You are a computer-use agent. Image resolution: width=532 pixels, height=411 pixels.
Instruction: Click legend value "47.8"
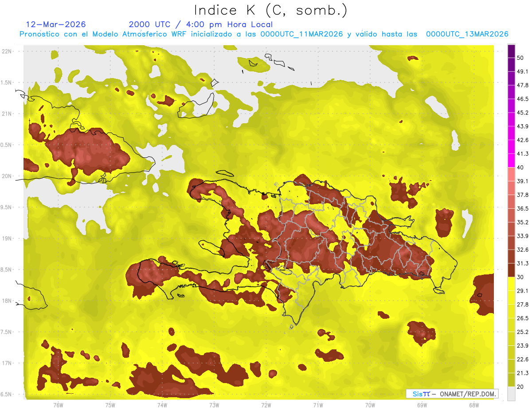522,85
